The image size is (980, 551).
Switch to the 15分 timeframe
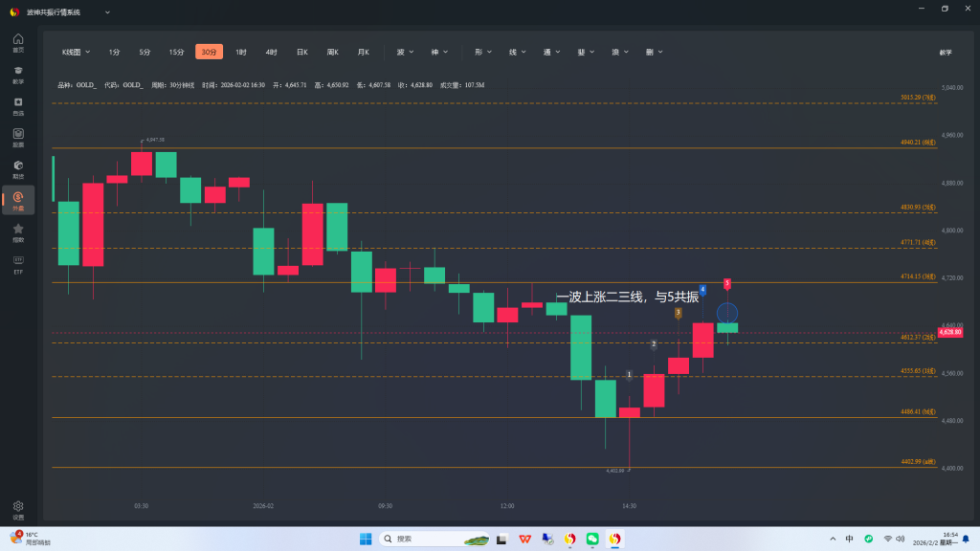point(176,52)
